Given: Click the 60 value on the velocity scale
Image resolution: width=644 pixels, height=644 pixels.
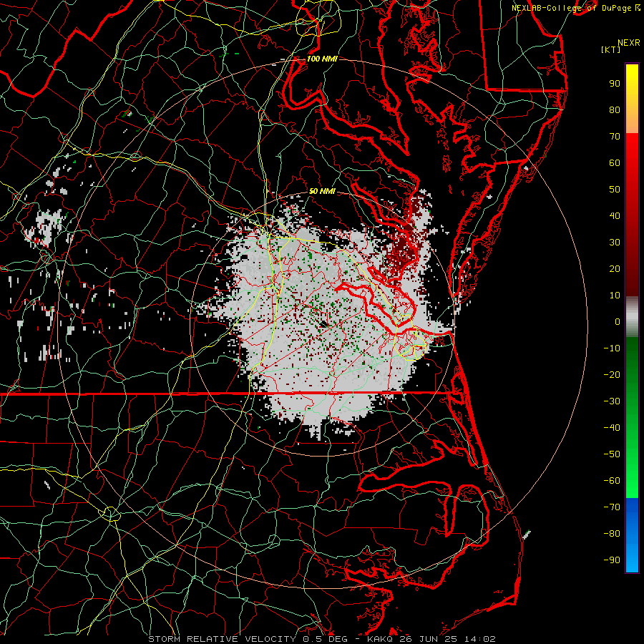Looking at the screenshot, I should pyautogui.click(x=615, y=162).
